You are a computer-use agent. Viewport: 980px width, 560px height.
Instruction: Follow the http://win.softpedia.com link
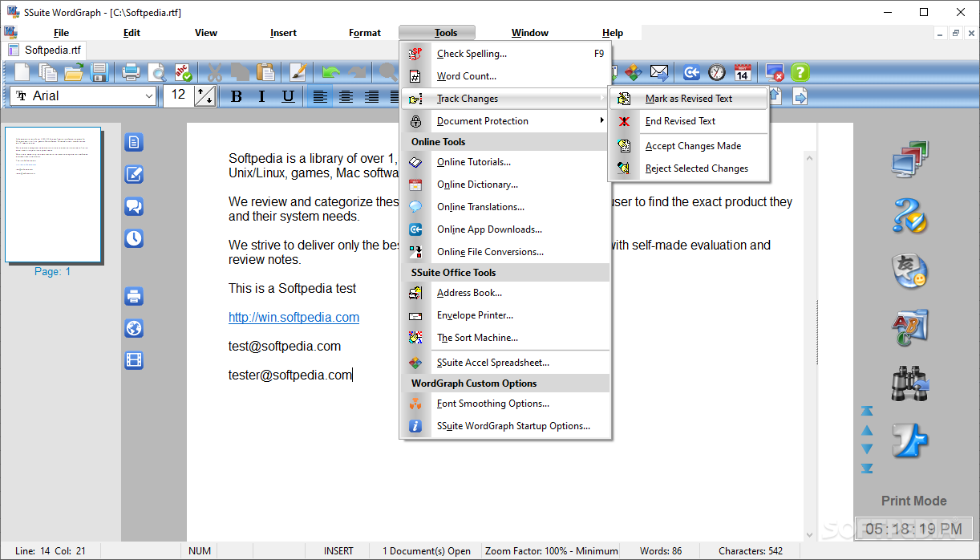point(294,317)
